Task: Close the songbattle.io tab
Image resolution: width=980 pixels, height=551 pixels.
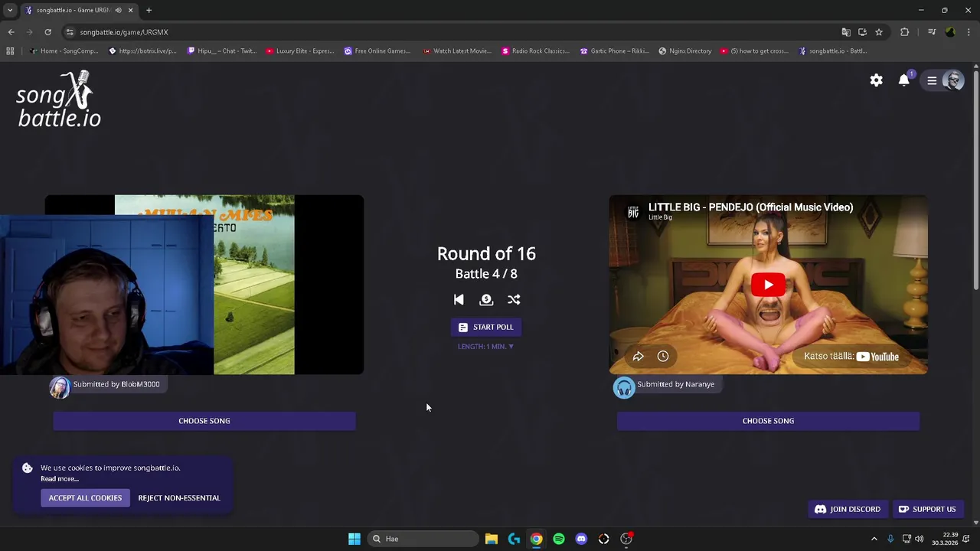Action: click(130, 10)
